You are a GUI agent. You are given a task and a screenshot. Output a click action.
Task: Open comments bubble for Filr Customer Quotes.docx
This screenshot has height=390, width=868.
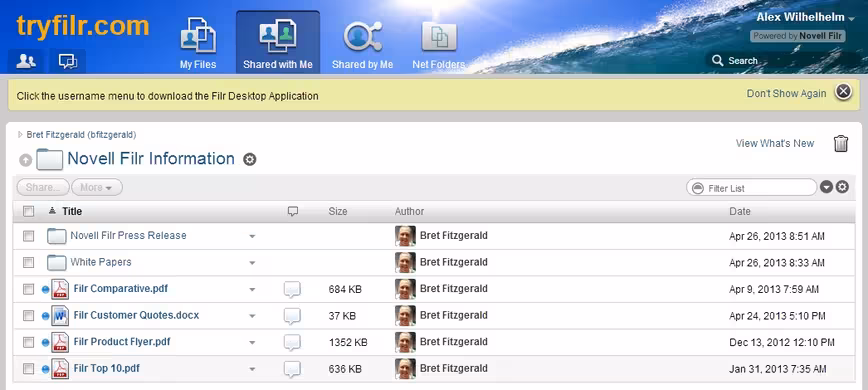coord(292,316)
